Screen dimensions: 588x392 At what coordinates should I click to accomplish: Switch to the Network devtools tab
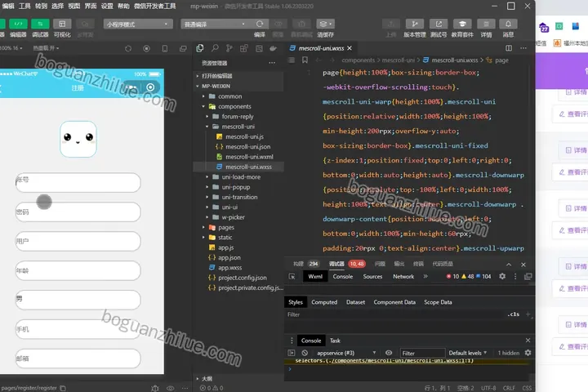[x=403, y=277]
